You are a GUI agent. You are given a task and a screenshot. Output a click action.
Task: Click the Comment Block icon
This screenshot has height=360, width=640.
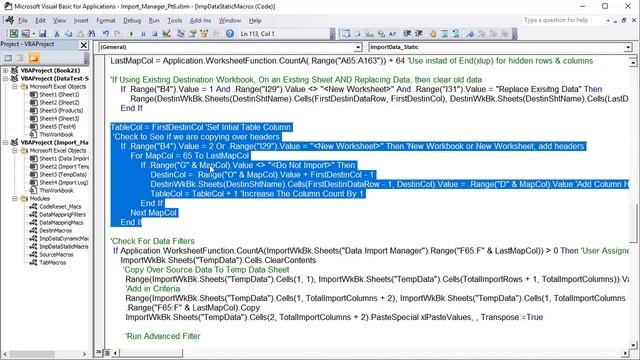(444, 34)
